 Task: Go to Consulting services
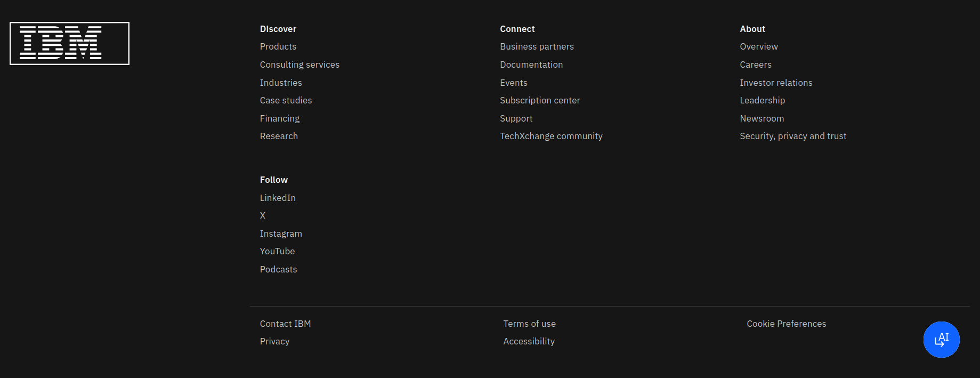point(299,65)
